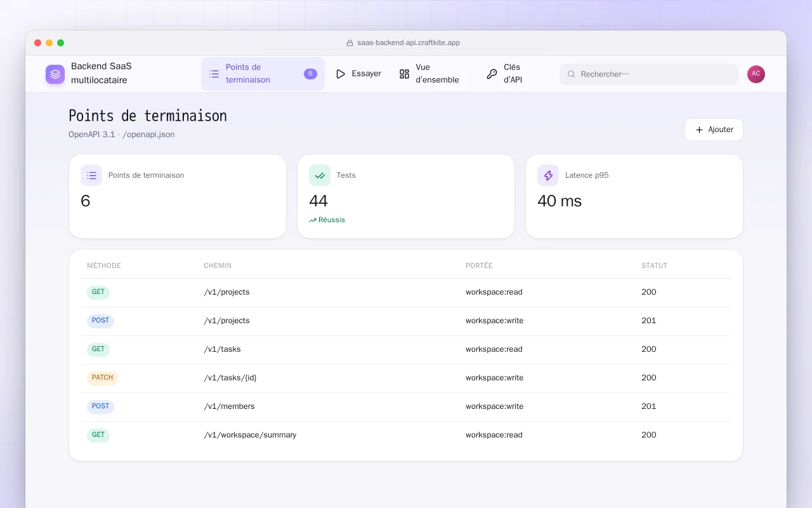Image resolution: width=812 pixels, height=508 pixels.
Task: Click the list icon in Points de terminaison tab
Action: tap(214, 74)
